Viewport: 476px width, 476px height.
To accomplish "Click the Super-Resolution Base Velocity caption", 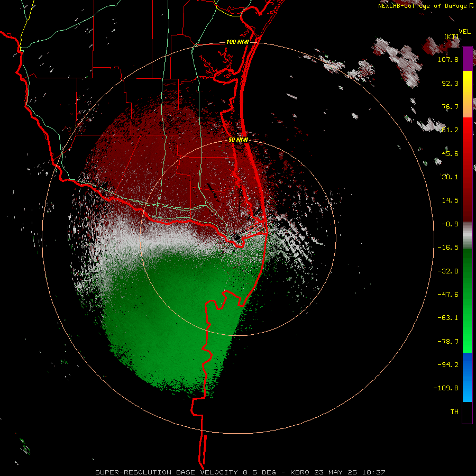I will 241,472.
